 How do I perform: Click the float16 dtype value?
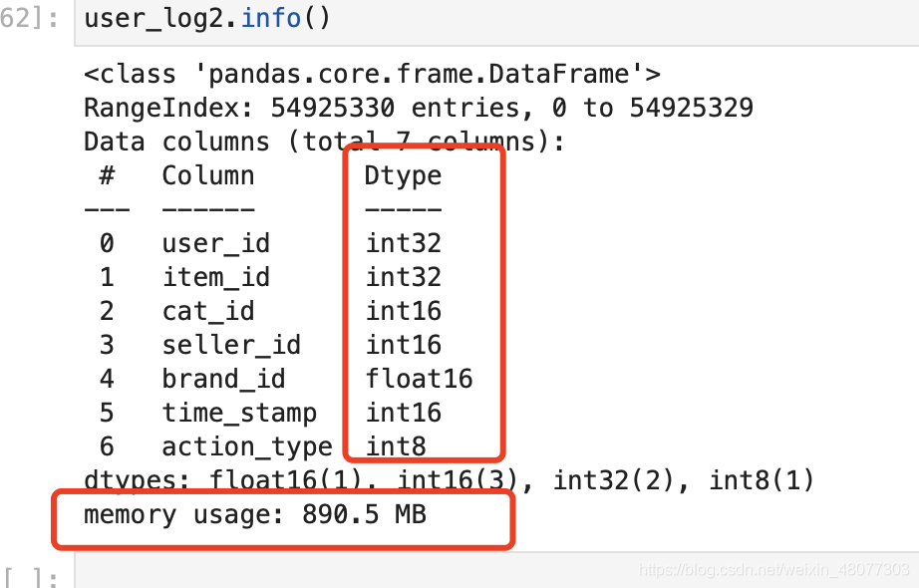419,380
